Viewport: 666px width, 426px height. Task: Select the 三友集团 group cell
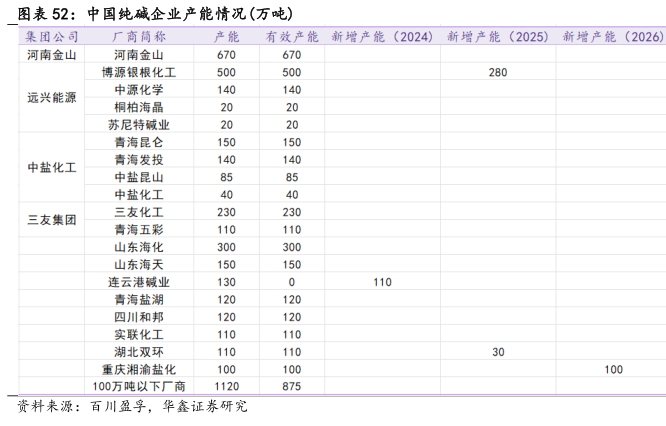pos(51,219)
